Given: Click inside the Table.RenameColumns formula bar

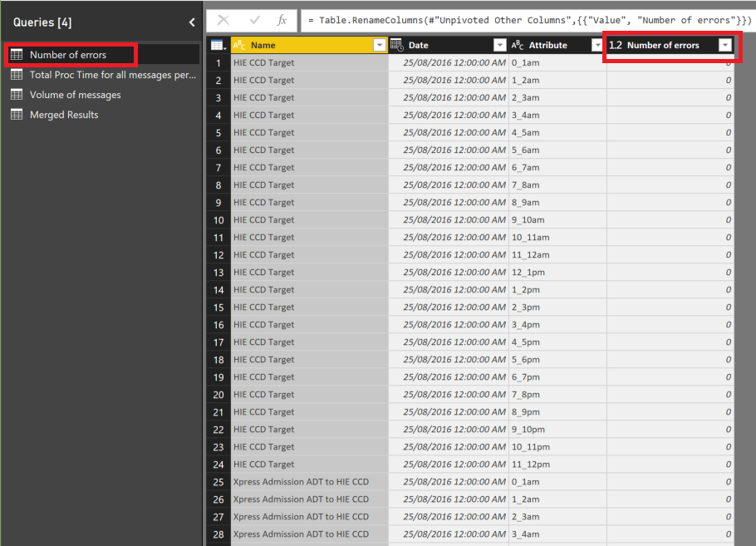Looking at the screenshot, I should [528, 20].
